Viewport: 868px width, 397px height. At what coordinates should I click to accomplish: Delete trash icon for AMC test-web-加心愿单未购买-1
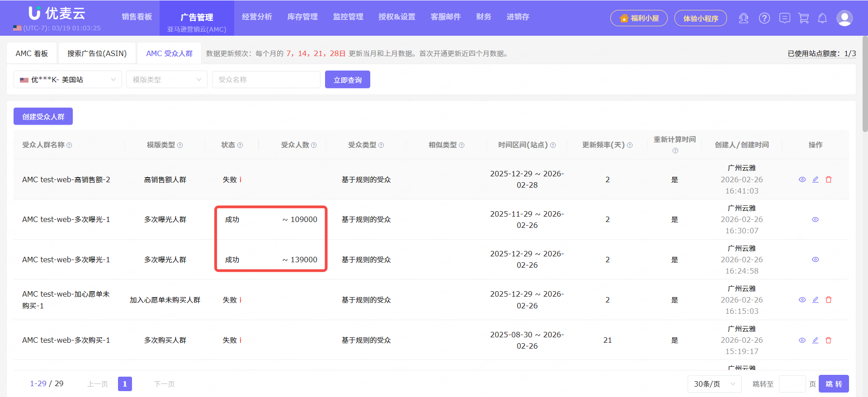tap(828, 300)
